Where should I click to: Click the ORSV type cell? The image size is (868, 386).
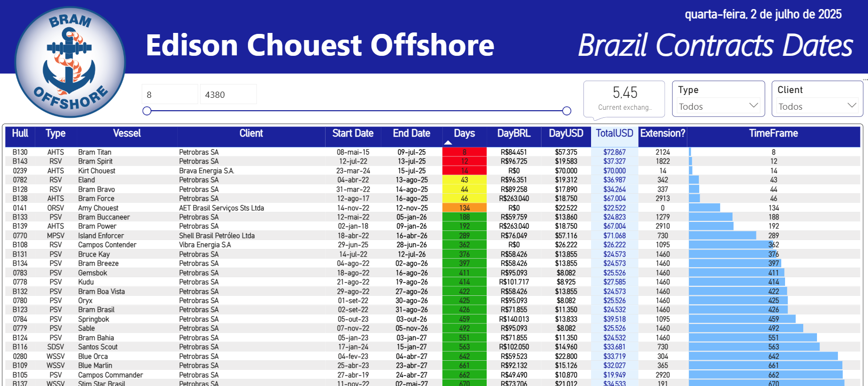point(56,208)
